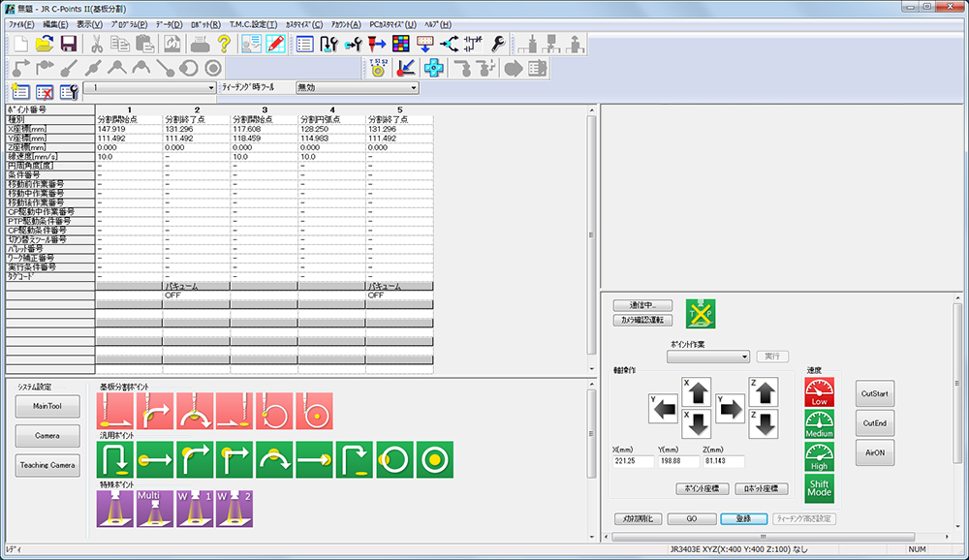The width and height of the screenshot is (969, 560).
Task: Add pink cut arc point icon
Action: [195, 411]
